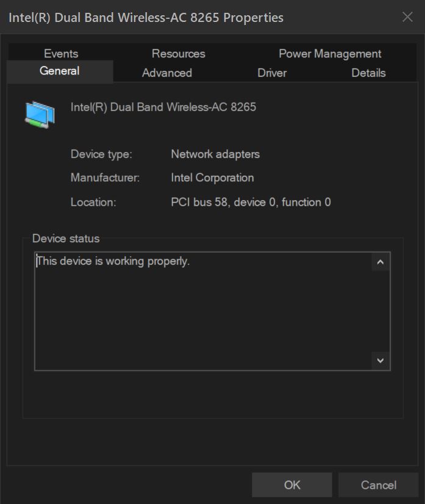This screenshot has width=425, height=504.
Task: Click the 'Location:' label
Action: click(x=93, y=202)
